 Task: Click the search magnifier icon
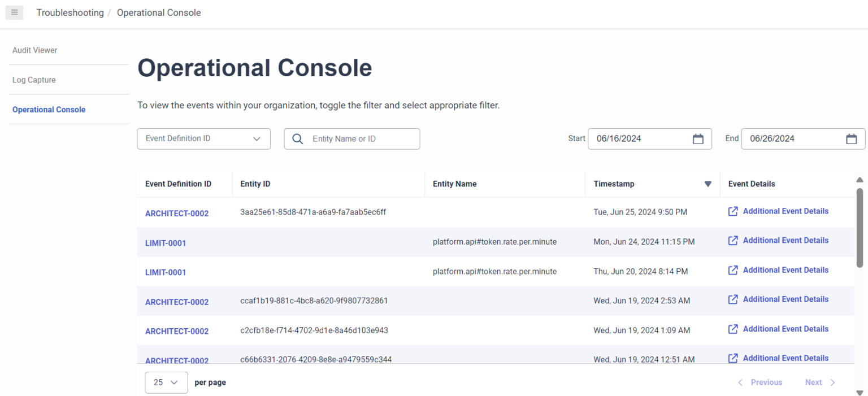click(298, 138)
